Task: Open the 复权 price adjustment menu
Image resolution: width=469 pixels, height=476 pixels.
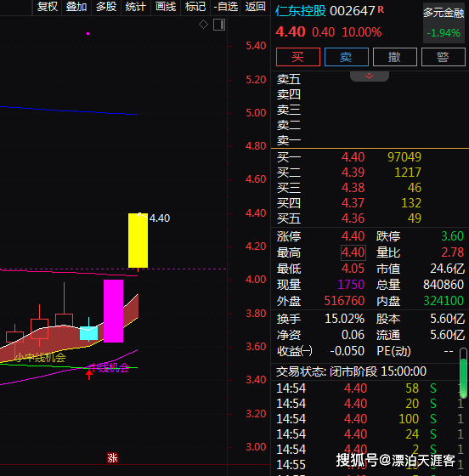Action: (47, 7)
